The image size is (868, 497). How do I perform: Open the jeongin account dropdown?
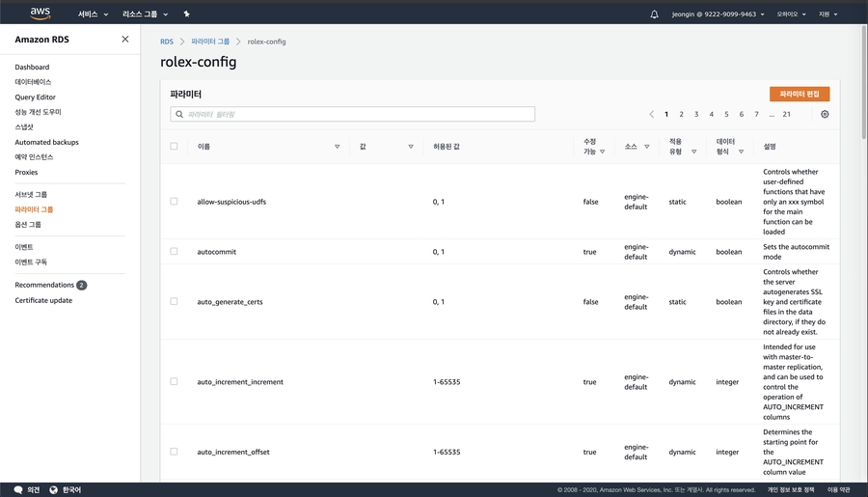point(719,14)
